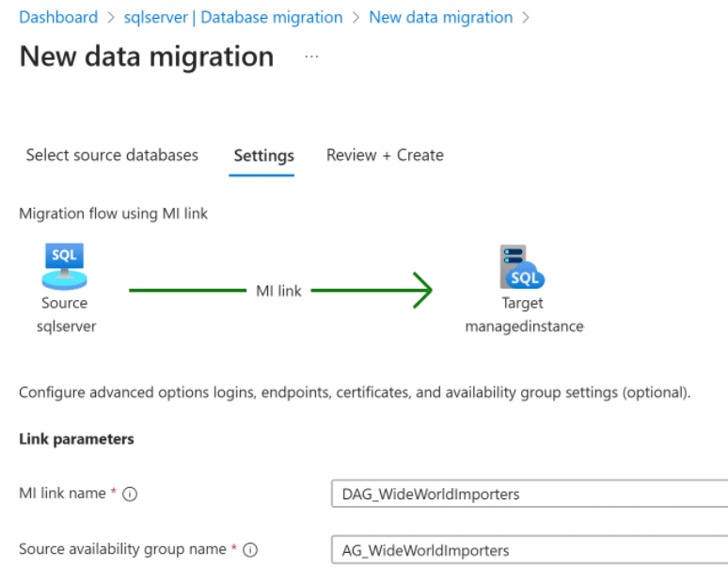Open the Dashboard breadcrumb link
This screenshot has height=583, width=728.
coord(58,18)
